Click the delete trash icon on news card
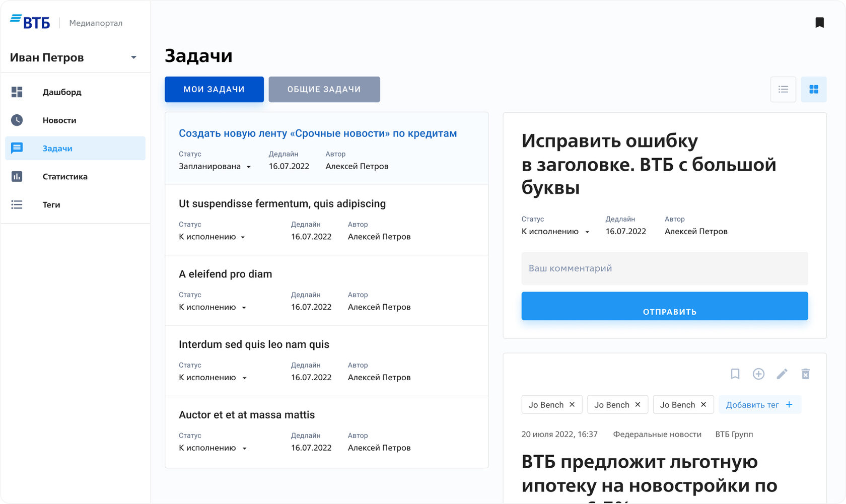 [x=805, y=374]
